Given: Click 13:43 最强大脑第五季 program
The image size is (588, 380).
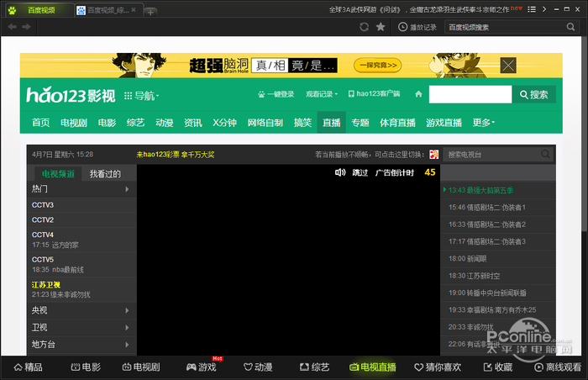Looking at the screenshot, I should 497,190.
